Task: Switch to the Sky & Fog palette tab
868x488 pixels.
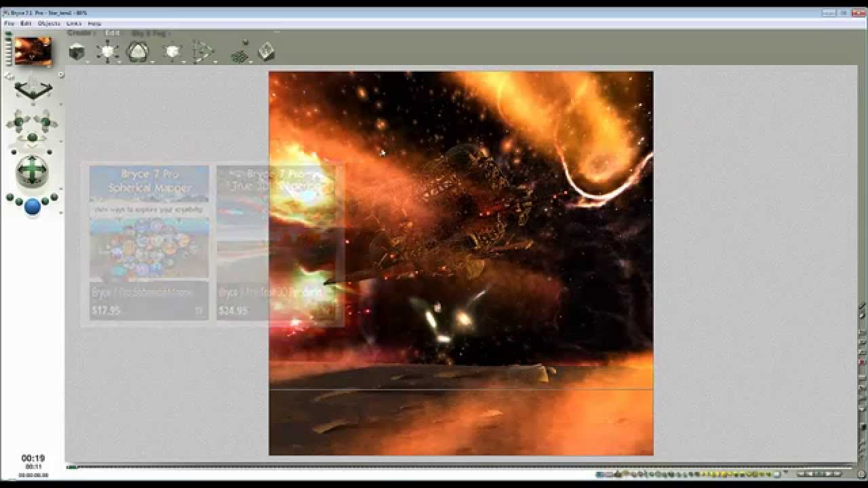Action: click(x=149, y=33)
